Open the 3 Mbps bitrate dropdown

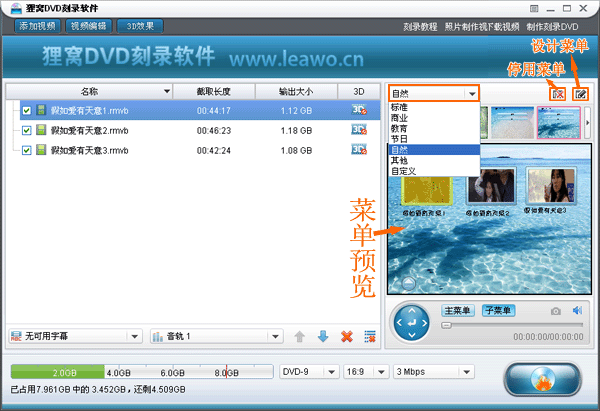(434, 372)
